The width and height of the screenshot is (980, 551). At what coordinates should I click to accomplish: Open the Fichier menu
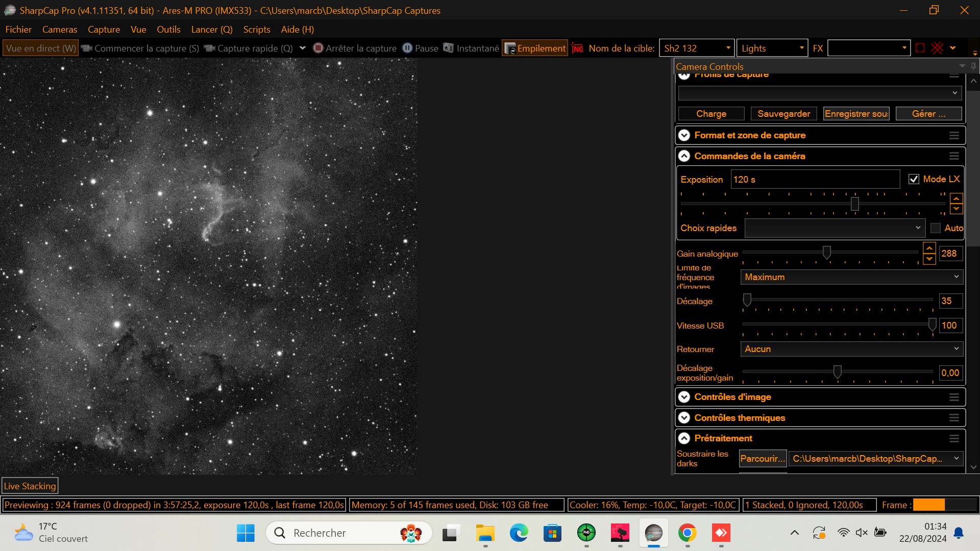pos(18,30)
